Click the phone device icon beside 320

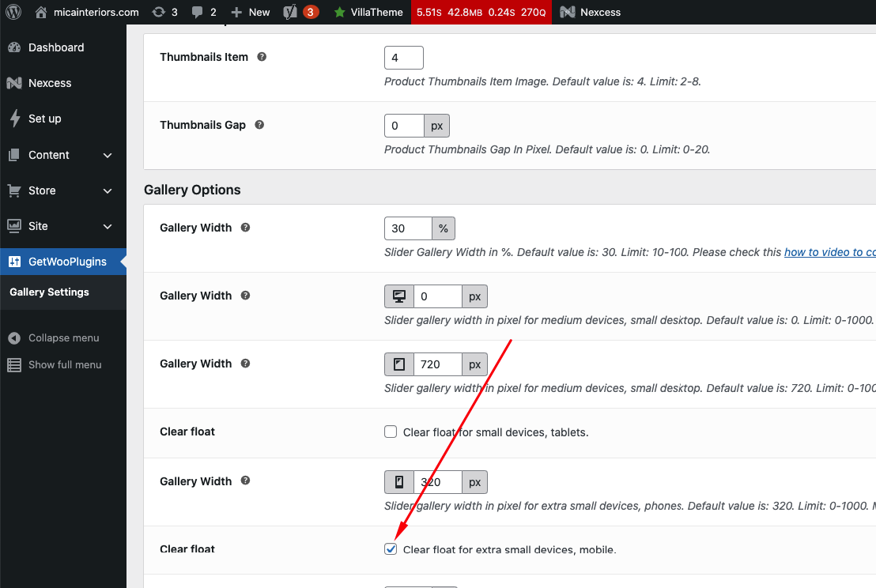click(399, 482)
